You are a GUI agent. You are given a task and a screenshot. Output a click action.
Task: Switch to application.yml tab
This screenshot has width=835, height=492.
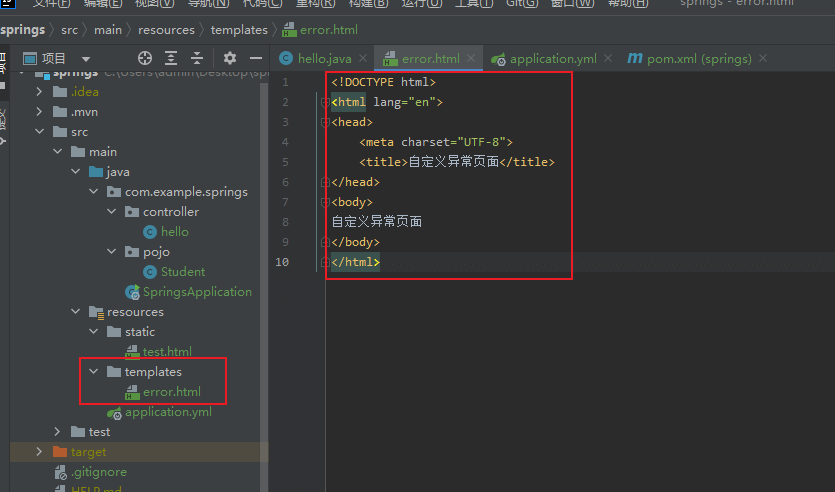[x=553, y=59]
